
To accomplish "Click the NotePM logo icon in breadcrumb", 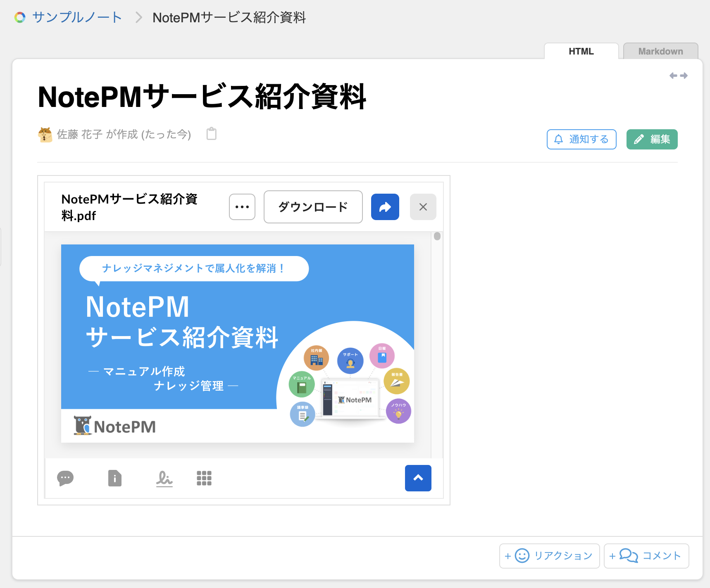I will pyautogui.click(x=20, y=17).
